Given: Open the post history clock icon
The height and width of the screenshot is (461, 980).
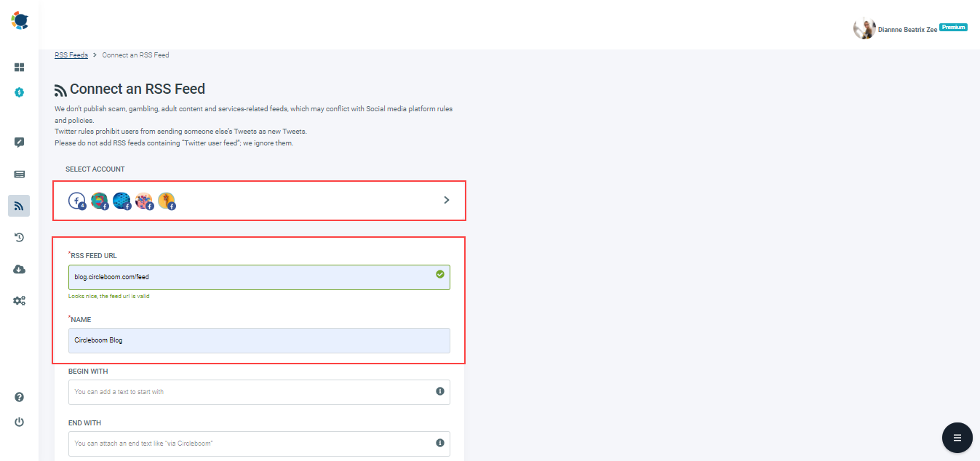Looking at the screenshot, I should 20,237.
